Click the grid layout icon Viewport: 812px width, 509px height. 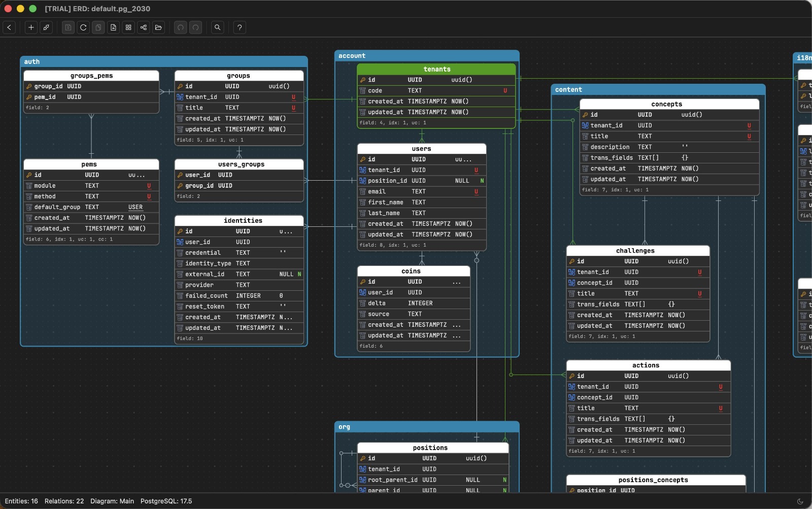click(128, 27)
